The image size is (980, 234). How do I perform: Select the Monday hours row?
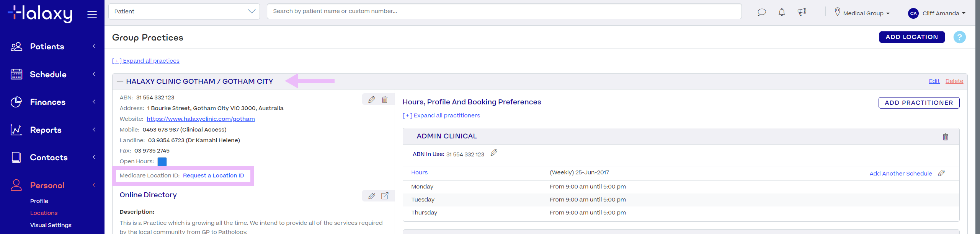(x=681, y=187)
